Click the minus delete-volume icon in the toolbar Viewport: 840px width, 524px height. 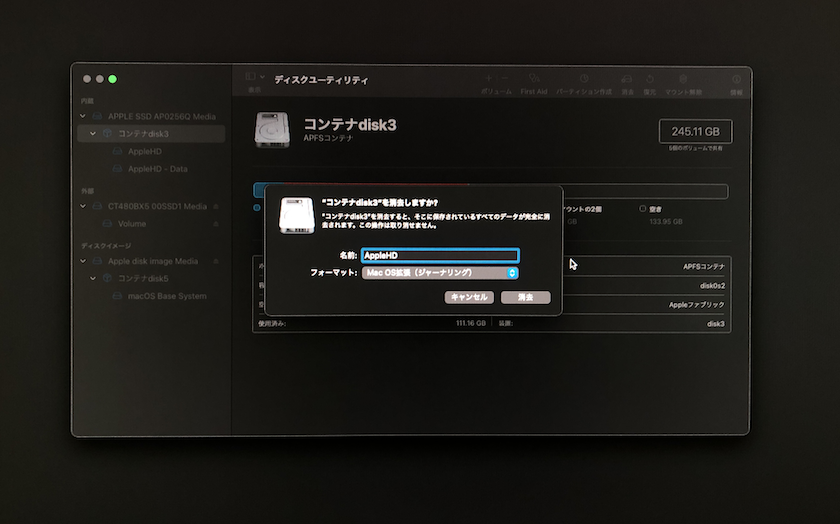(x=505, y=79)
